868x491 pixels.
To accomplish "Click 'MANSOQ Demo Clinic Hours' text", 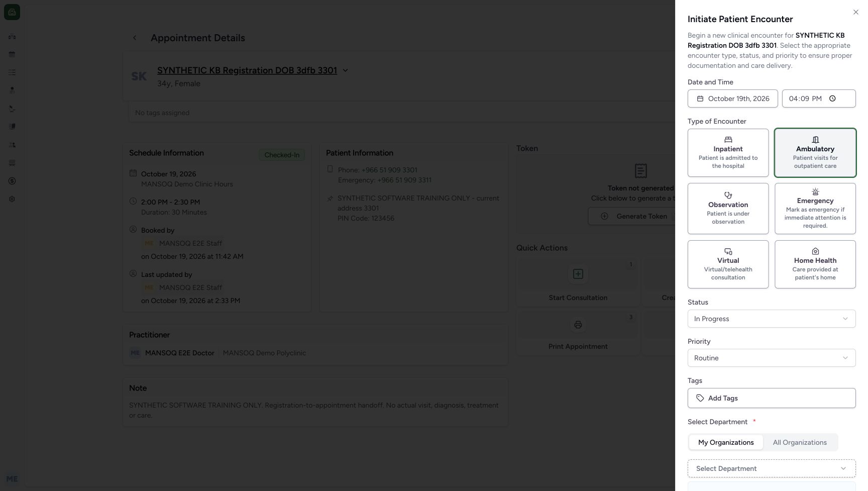I will pos(187,184).
